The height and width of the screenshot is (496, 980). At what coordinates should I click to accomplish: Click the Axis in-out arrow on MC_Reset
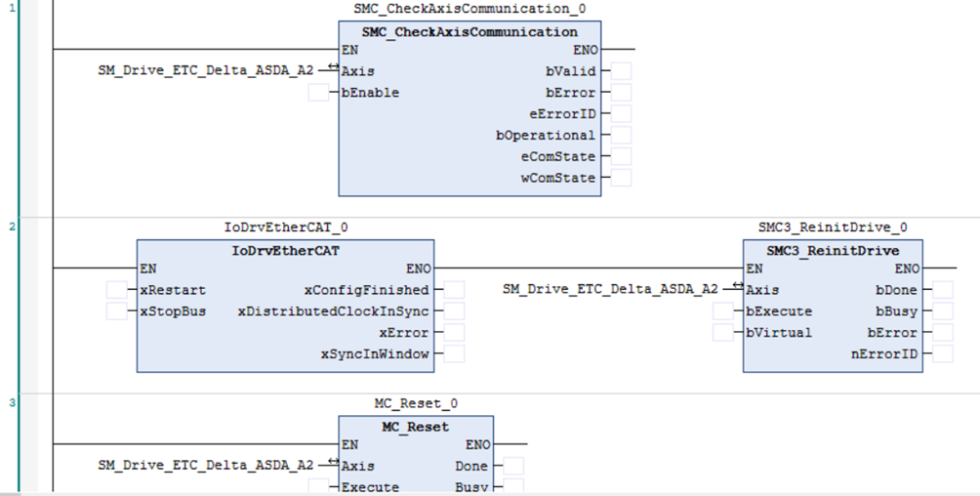(333, 464)
